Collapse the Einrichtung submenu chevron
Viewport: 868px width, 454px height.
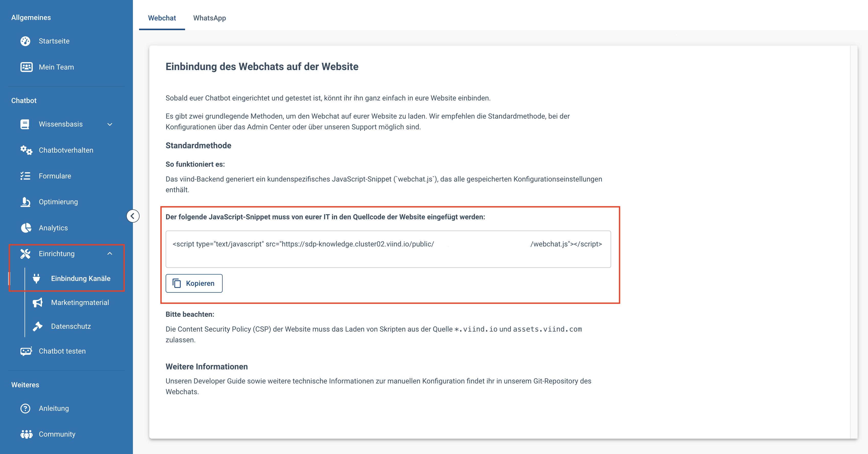tap(110, 254)
